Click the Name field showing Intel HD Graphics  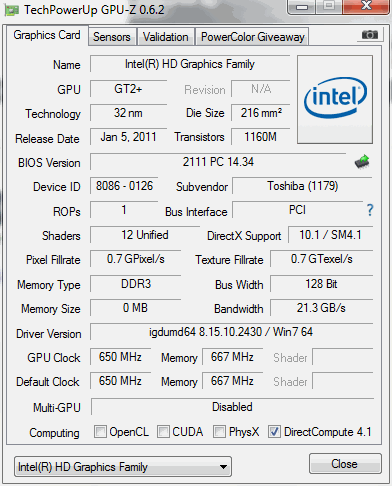190,64
